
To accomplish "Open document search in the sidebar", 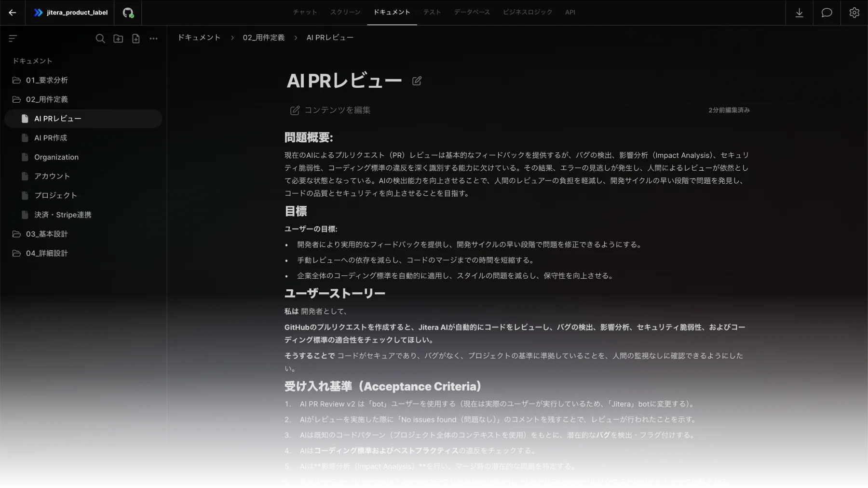I will [x=100, y=39].
